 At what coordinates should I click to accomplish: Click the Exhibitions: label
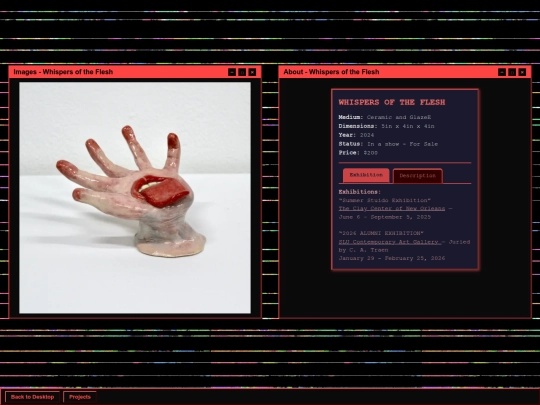pos(360,192)
